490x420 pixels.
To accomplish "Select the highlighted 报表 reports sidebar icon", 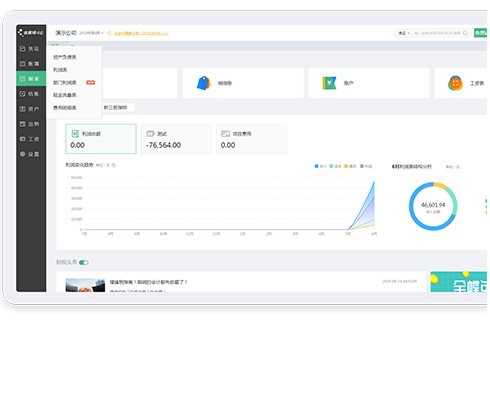I will pyautogui.click(x=23, y=79).
